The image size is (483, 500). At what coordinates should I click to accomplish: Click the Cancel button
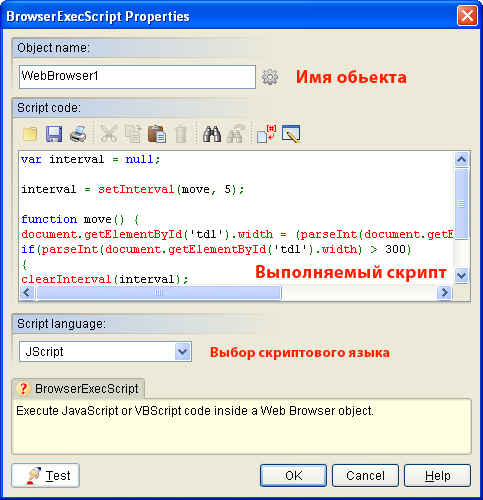pos(365,476)
